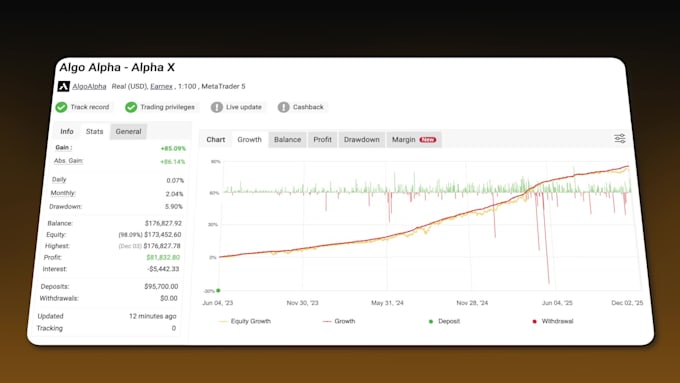Open the AlgoAlpha profile link
Image resolution: width=680 pixels, height=383 pixels.
pos(89,86)
